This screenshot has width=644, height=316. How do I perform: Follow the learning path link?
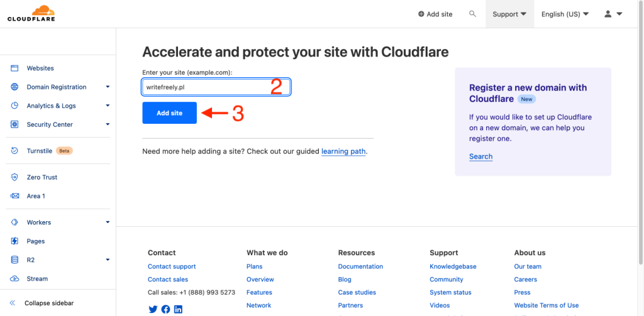coord(343,151)
